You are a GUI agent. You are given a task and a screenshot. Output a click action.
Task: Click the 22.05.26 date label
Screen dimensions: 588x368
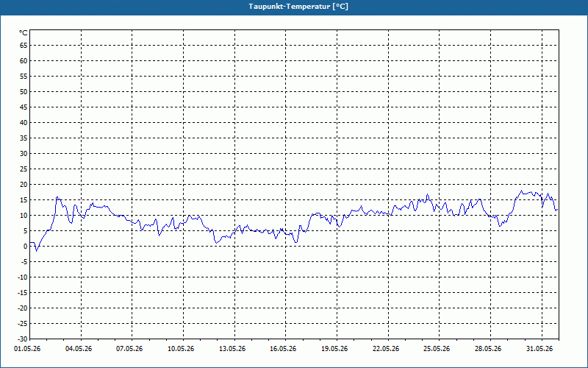(x=386, y=349)
